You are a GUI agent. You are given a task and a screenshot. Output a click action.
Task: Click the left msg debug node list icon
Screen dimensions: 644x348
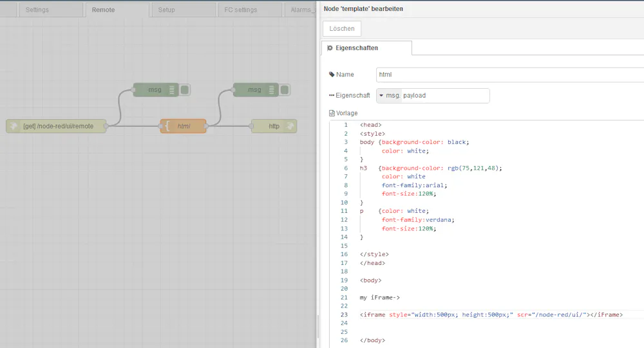pyautogui.click(x=172, y=90)
